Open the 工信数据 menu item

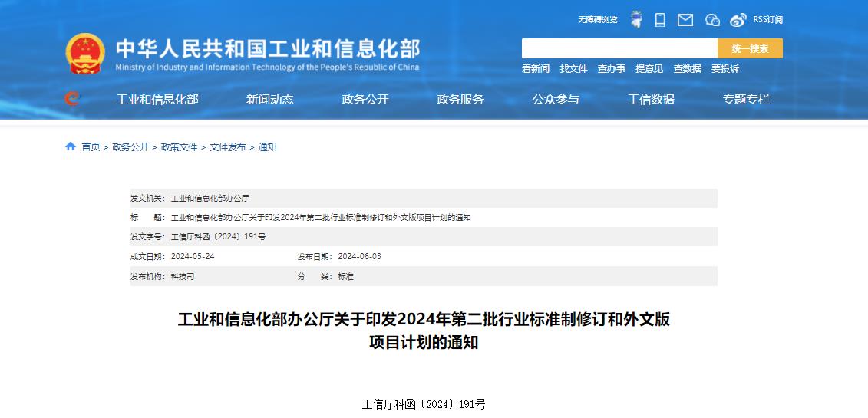[x=651, y=99]
